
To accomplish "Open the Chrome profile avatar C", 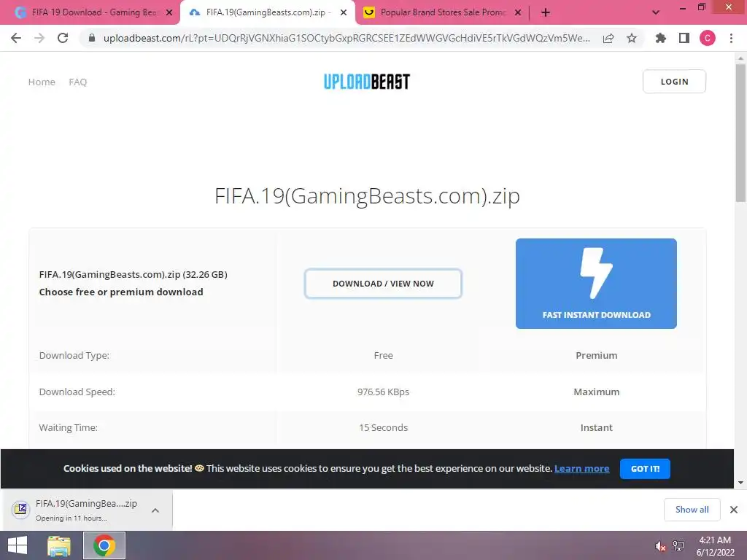I will point(708,38).
